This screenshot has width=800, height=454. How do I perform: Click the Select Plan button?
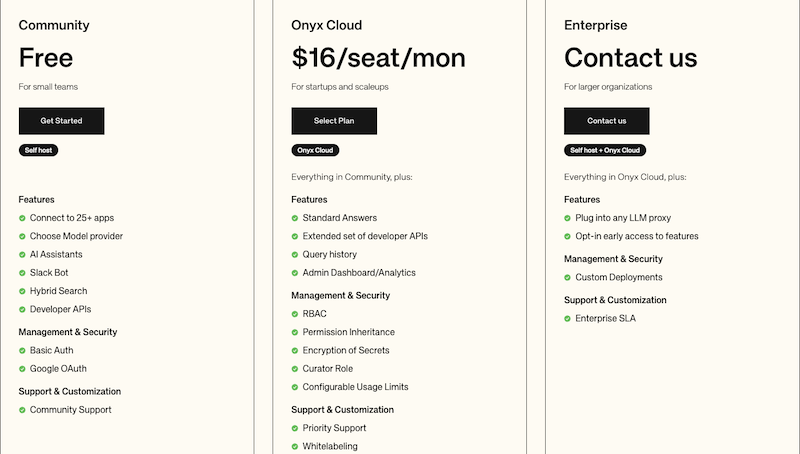click(x=334, y=121)
